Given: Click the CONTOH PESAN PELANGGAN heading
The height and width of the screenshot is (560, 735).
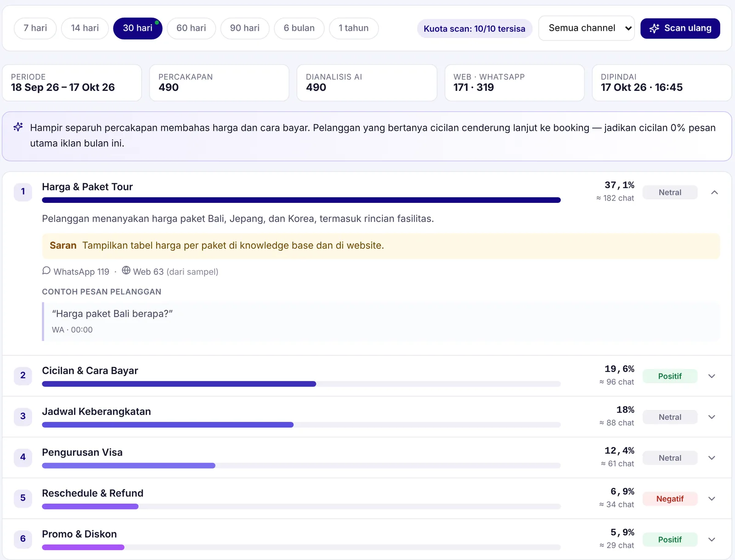Looking at the screenshot, I should [x=102, y=291].
